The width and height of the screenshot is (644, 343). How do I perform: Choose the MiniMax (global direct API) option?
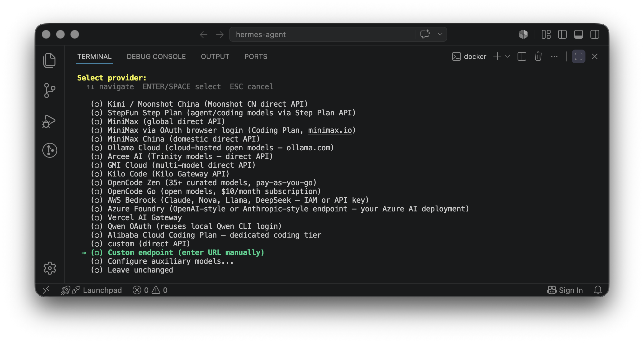(158, 122)
